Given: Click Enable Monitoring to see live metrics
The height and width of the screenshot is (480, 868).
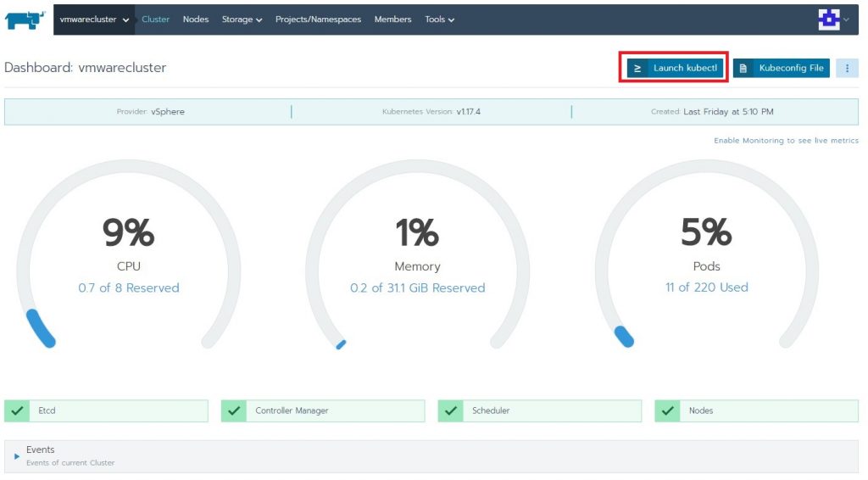Looking at the screenshot, I should 786,141.
